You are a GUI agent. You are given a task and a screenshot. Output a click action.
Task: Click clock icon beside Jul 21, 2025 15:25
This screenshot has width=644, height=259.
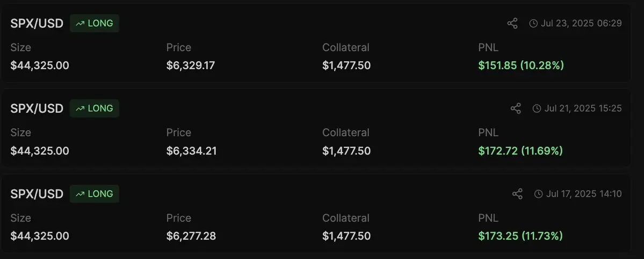[x=537, y=109]
